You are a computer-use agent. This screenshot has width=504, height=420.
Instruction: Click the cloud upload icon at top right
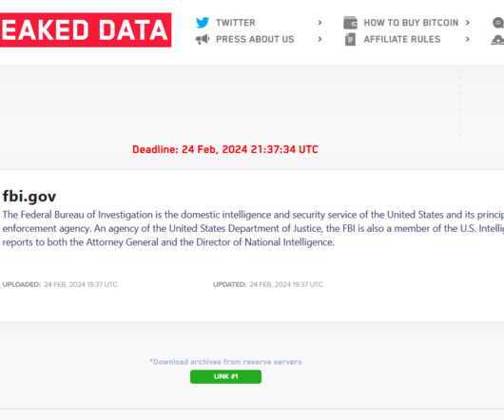coord(498,40)
